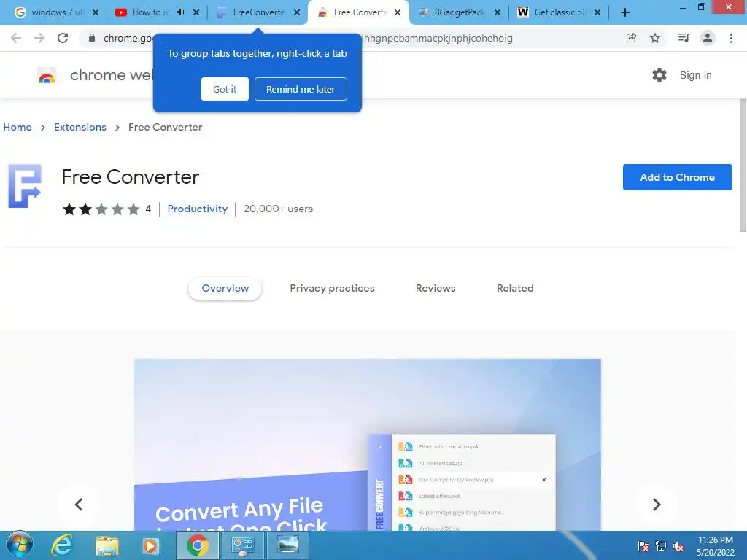Open the Reviews tab
Viewport: 747px width, 560px height.
click(x=436, y=288)
